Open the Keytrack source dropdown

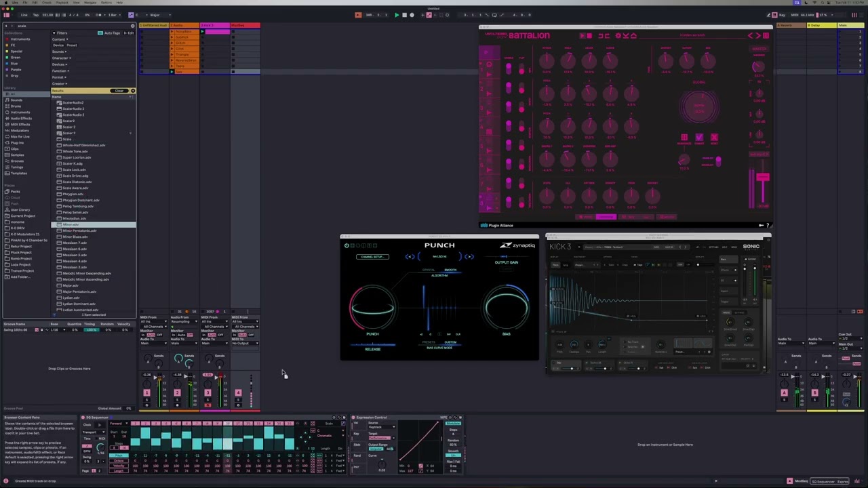click(x=383, y=427)
